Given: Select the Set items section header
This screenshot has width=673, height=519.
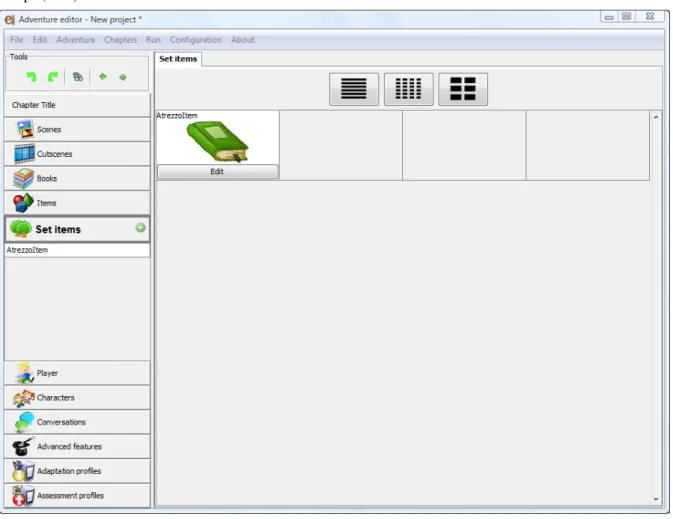Looking at the screenshot, I should click(x=77, y=229).
